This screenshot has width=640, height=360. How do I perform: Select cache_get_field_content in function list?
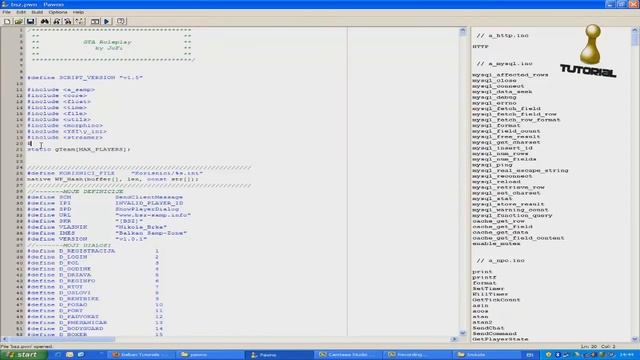pos(518,238)
